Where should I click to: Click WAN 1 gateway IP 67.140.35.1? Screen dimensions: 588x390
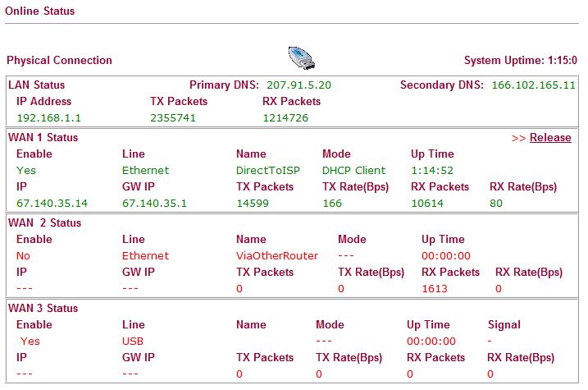click(154, 204)
